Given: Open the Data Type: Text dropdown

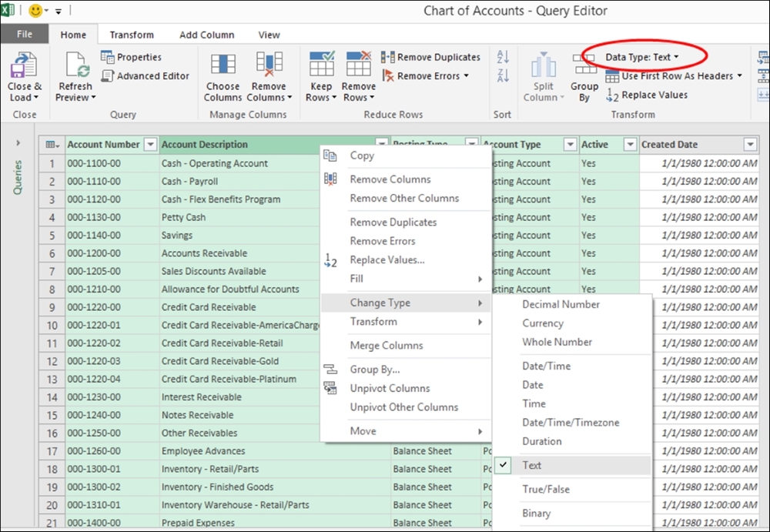Looking at the screenshot, I should point(641,57).
